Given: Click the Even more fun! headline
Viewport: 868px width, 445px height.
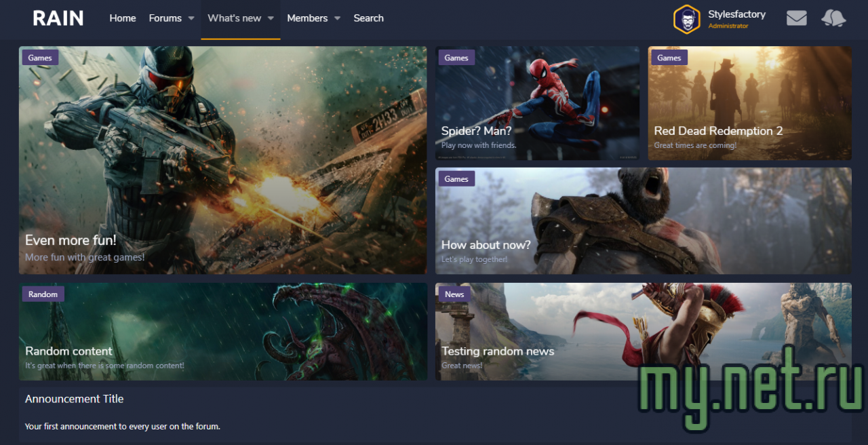Looking at the screenshot, I should [x=71, y=240].
